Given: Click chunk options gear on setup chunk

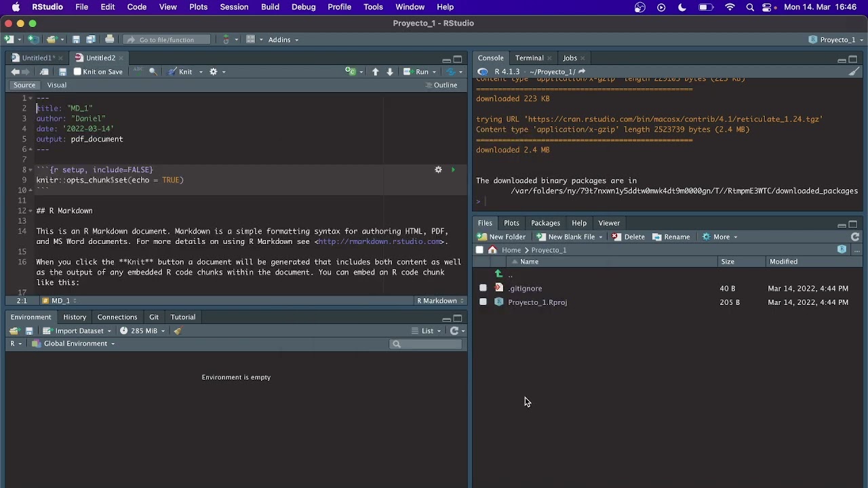Looking at the screenshot, I should coord(438,169).
